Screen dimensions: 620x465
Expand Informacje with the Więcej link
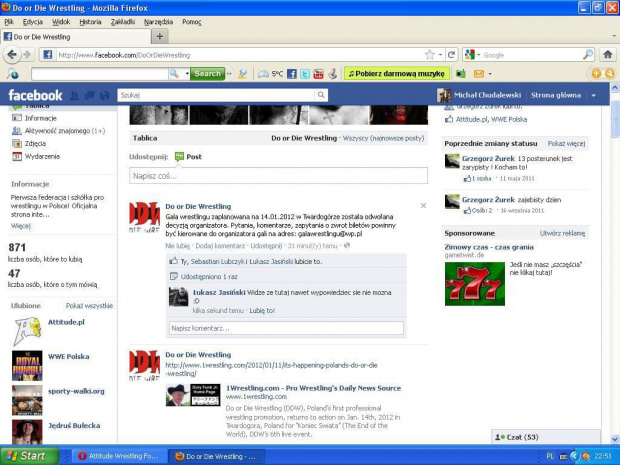coord(21,226)
